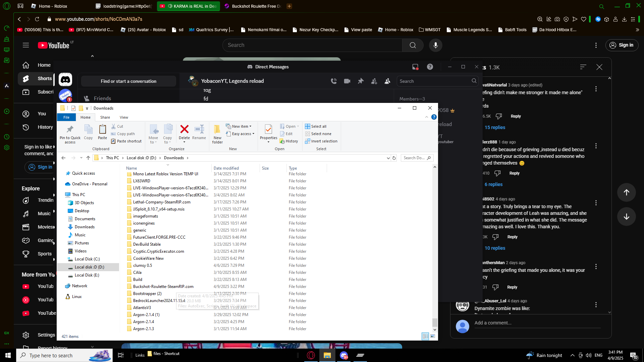
Task: Open pinned messages in Discord
Action: click(361, 81)
